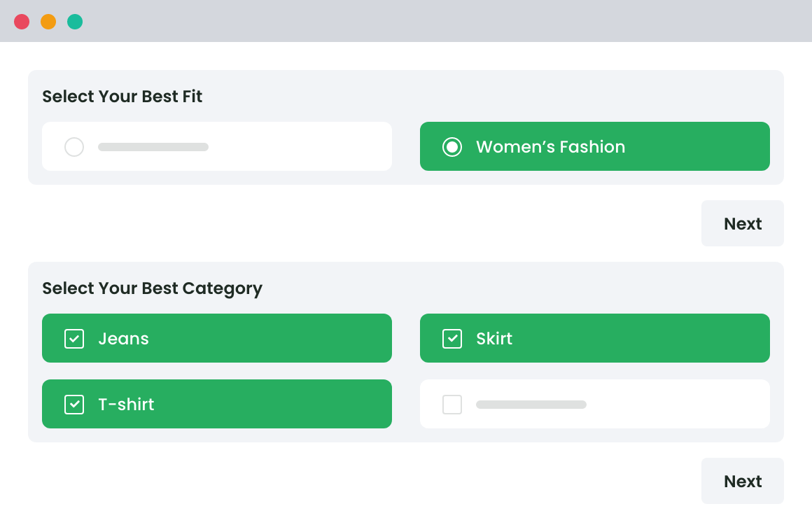812x532 pixels.
Task: Select the green Jeans option card
Action: pyautogui.click(x=217, y=338)
